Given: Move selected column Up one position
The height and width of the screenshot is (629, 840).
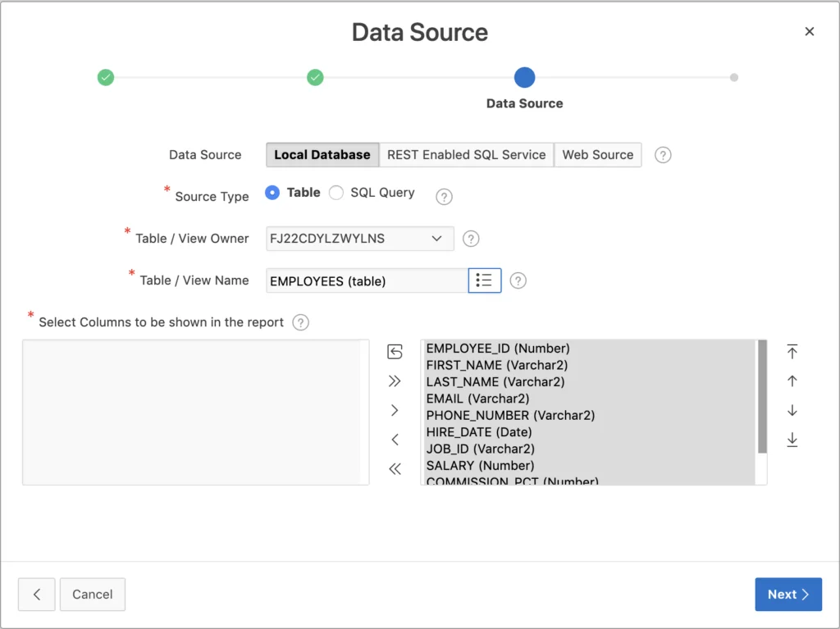Looking at the screenshot, I should point(792,381).
